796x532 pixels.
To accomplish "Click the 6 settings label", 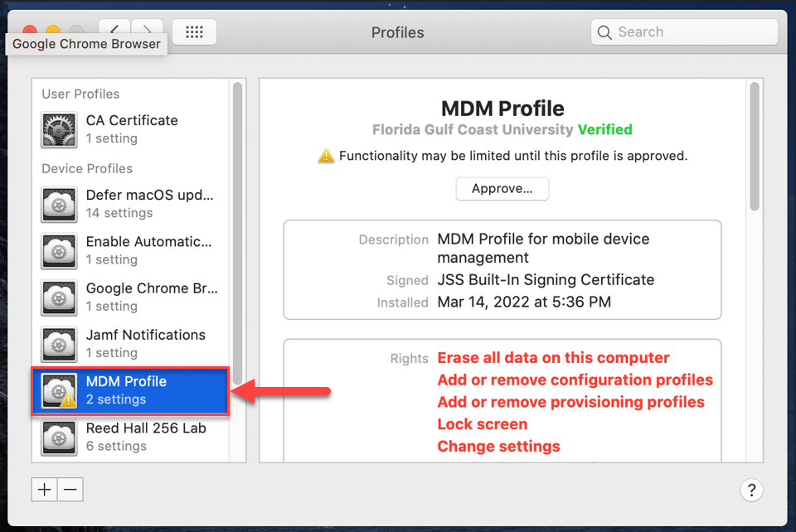I will click(116, 447).
